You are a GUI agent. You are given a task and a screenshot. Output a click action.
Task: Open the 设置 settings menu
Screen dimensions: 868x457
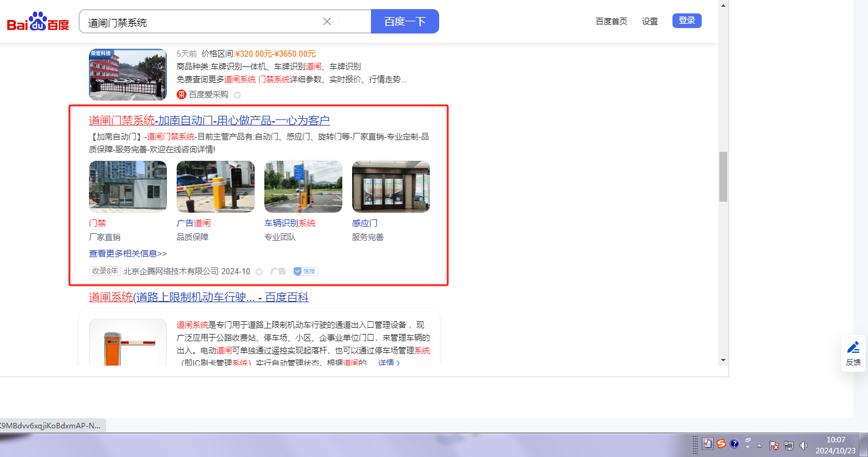click(x=650, y=21)
